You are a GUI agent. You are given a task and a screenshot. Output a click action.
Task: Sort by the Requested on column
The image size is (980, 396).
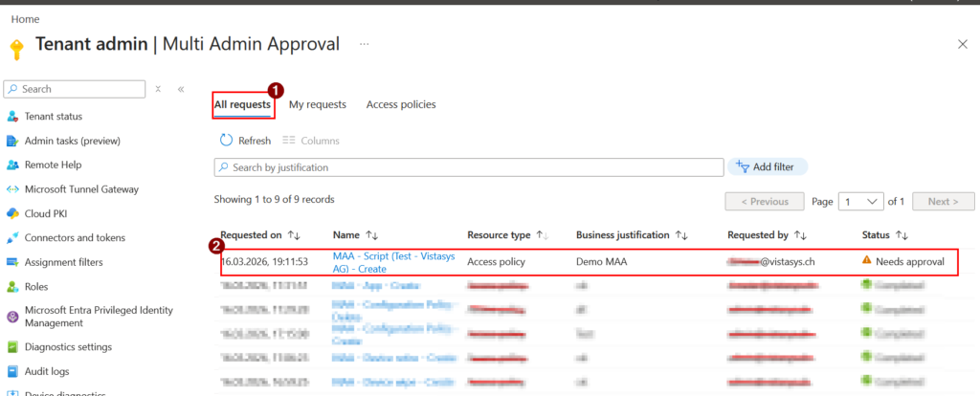coord(295,235)
